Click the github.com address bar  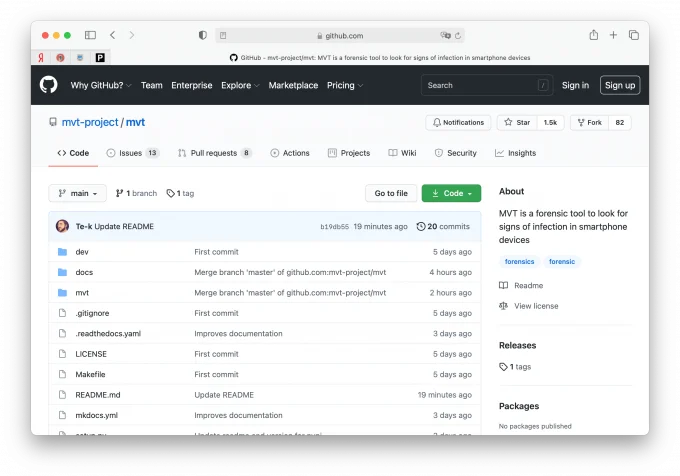pos(340,36)
